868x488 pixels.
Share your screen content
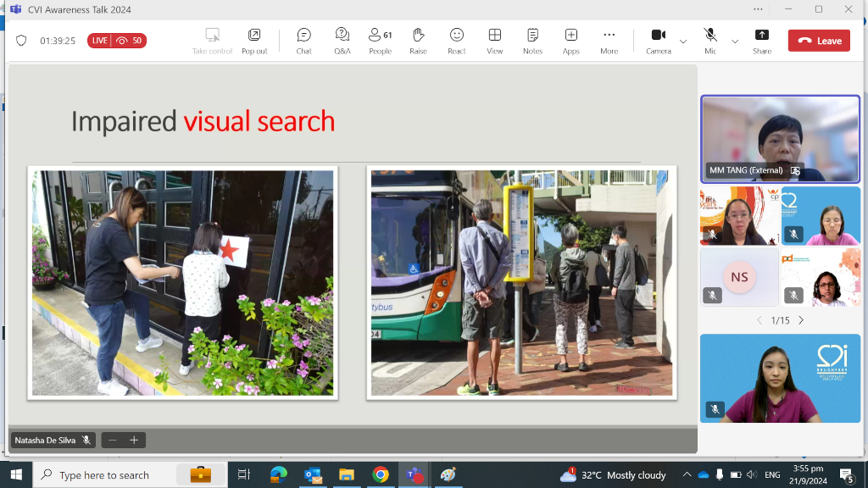pyautogui.click(x=762, y=40)
